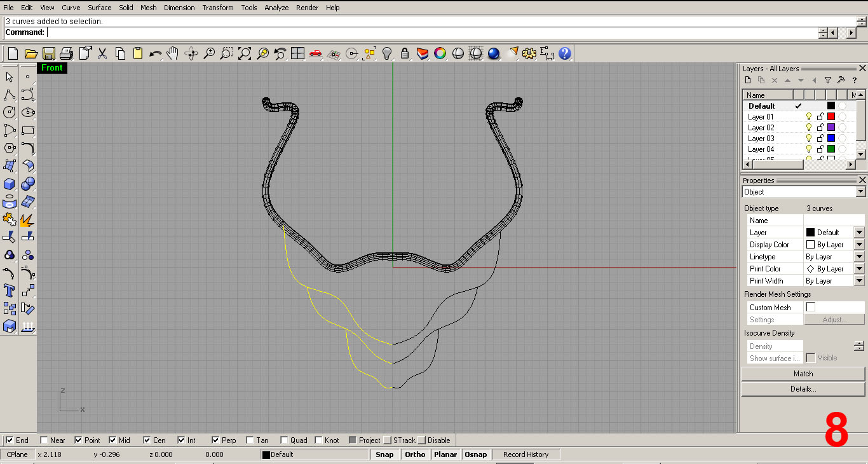
Task: Select the Explode tool
Action: [x=28, y=219]
